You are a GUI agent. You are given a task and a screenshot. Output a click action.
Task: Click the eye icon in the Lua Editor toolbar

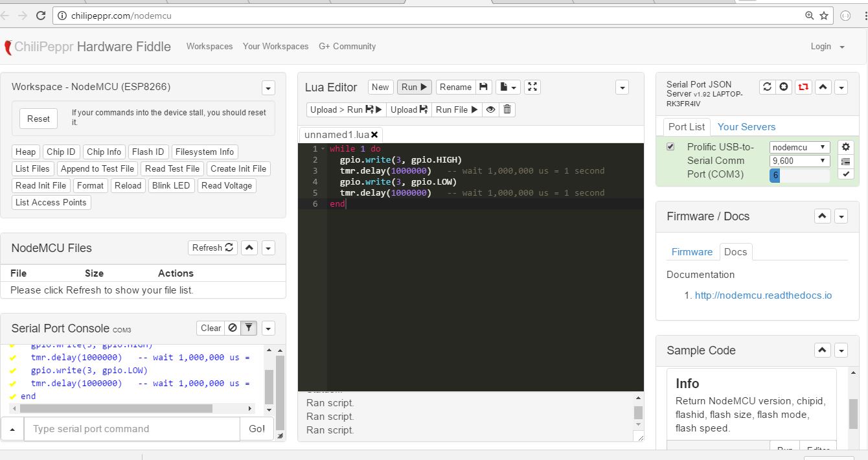[491, 109]
